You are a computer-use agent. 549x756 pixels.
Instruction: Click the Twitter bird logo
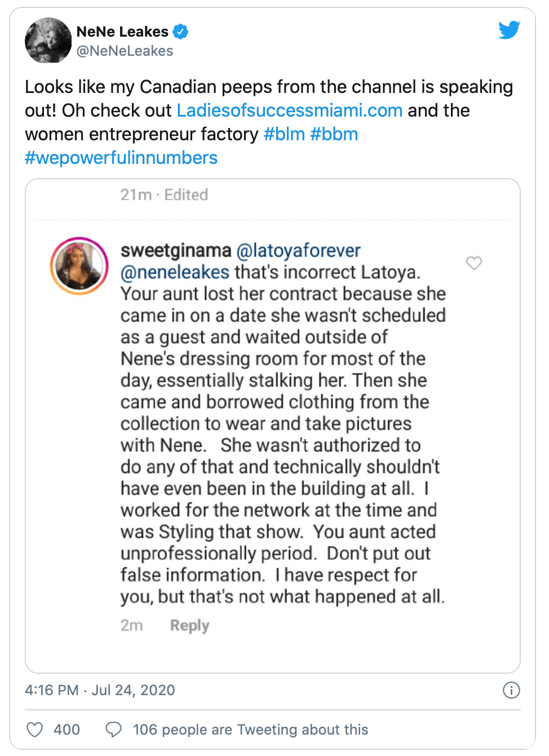(x=509, y=30)
